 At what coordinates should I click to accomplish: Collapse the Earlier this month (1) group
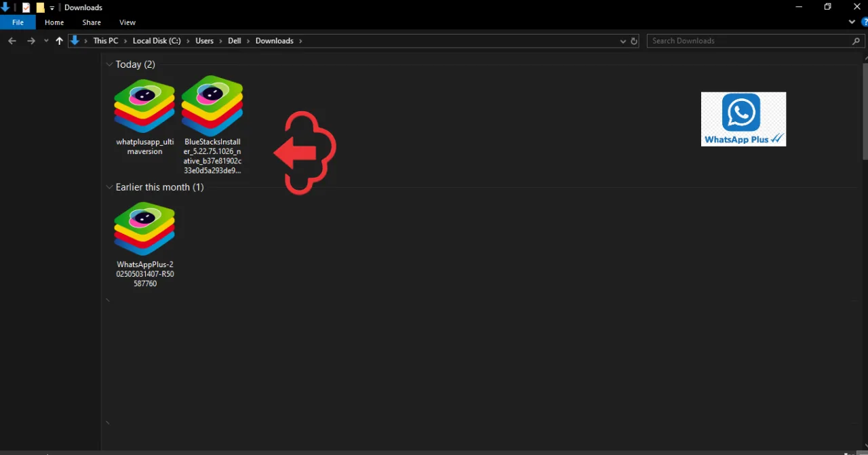(110, 187)
